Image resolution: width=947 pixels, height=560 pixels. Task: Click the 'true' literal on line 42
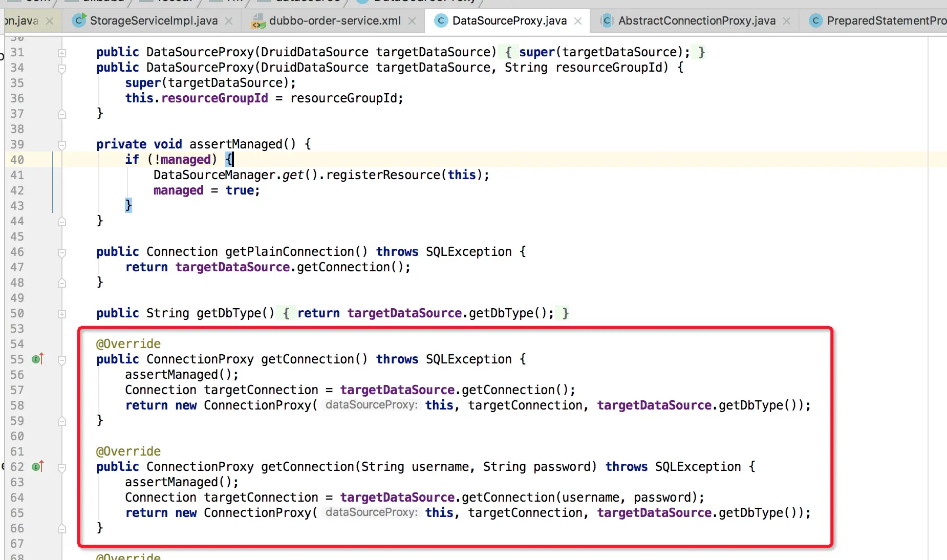point(240,190)
